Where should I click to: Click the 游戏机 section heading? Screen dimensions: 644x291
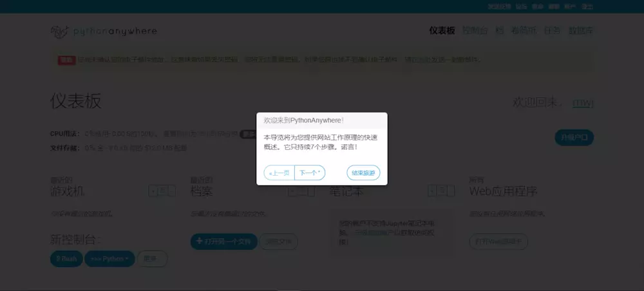(x=68, y=191)
